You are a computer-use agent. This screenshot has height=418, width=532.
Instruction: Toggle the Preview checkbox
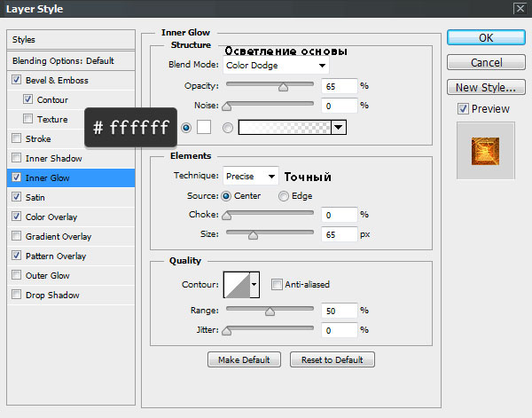point(463,108)
